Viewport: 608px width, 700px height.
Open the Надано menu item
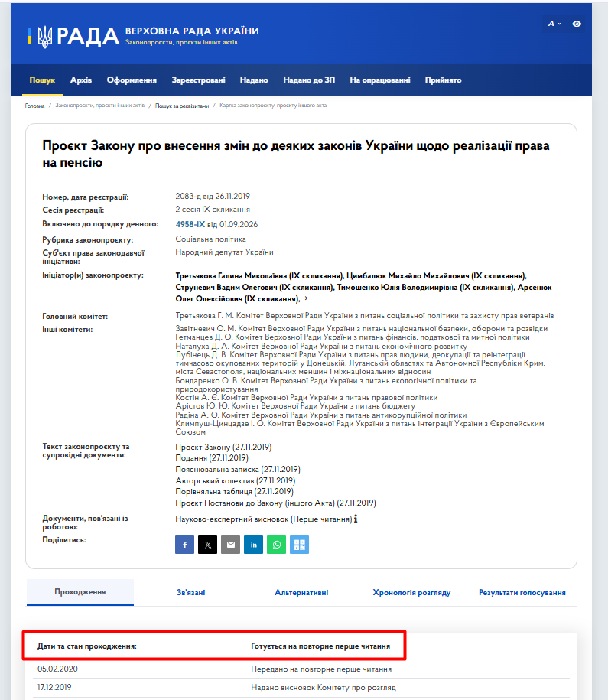coord(254,80)
